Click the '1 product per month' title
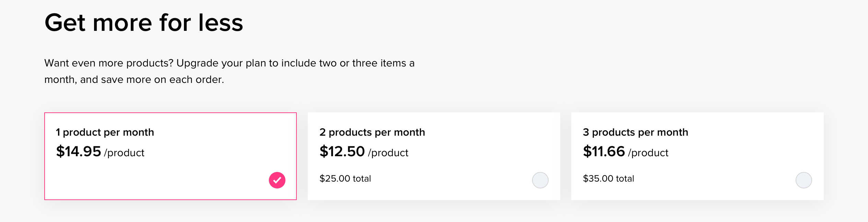This screenshot has height=222, width=868. pyautogui.click(x=105, y=132)
